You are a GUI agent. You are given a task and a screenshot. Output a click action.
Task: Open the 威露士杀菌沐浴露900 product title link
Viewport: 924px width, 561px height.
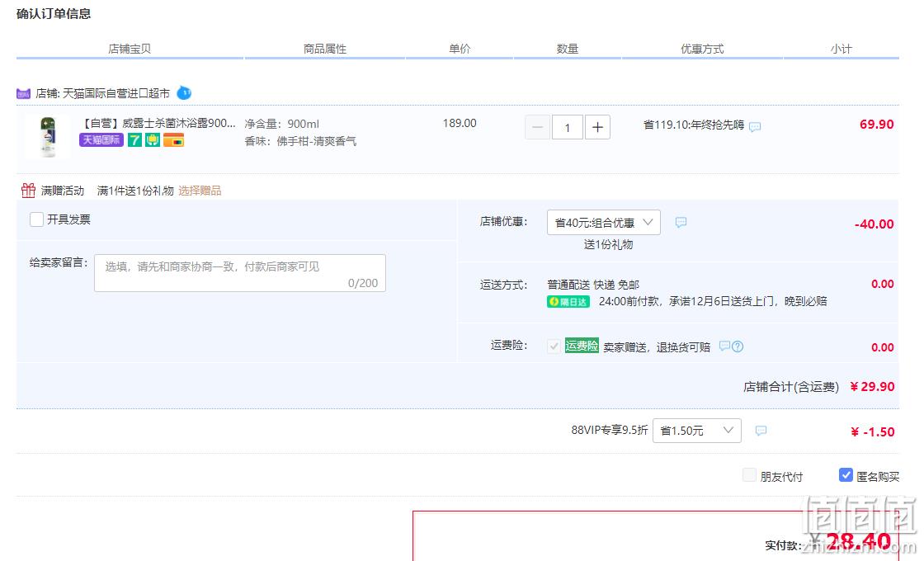[158, 123]
